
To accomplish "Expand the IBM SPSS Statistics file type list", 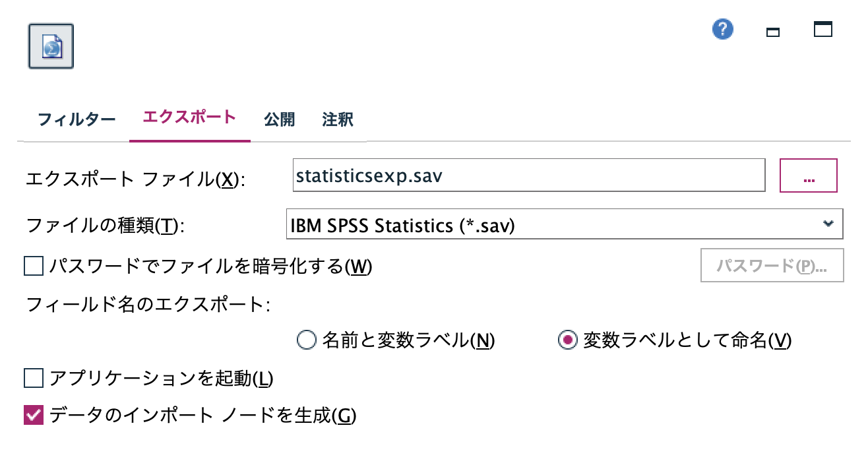I will click(x=564, y=224).
